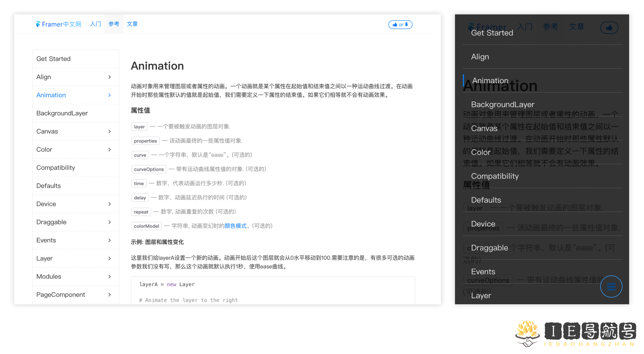Viewport: 644px width, 354px height.
Task: Open the hamburger menu button in mobile view
Action: (611, 286)
